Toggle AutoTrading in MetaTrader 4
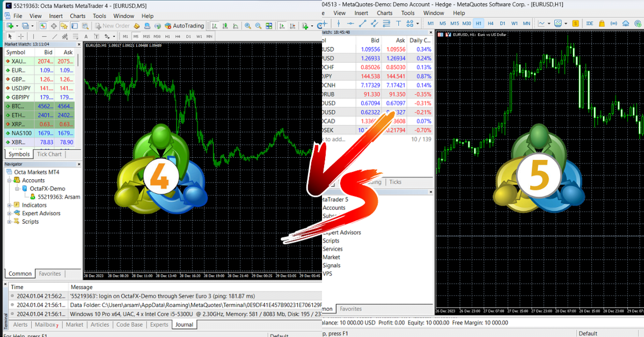Screen dimensions: 644x337 click(x=184, y=26)
